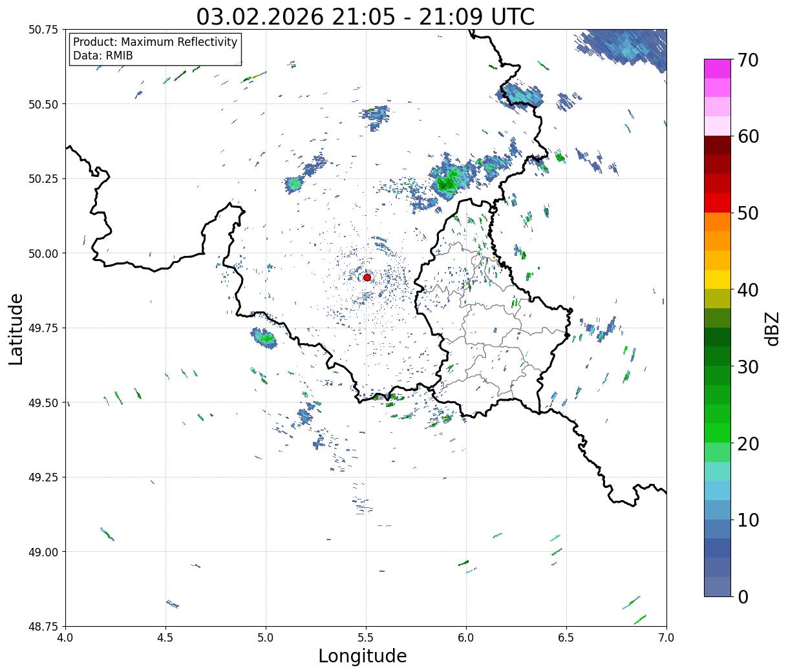The width and height of the screenshot is (788, 672).
Task: Click the colorbar tick label 40
Action: [748, 289]
